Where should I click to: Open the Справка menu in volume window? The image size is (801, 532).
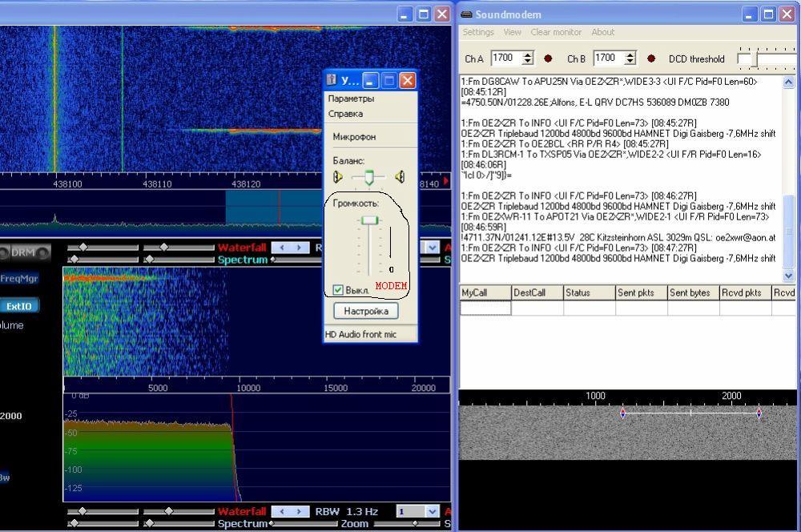coord(345,114)
